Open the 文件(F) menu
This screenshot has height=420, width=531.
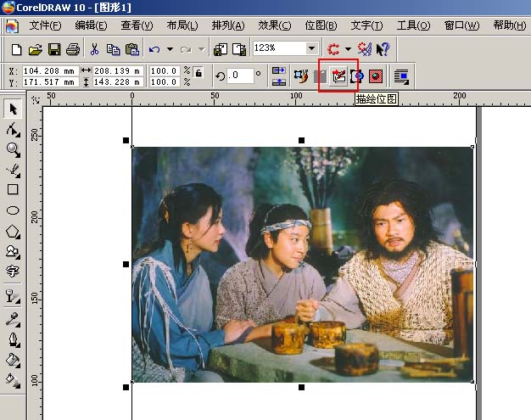(45, 25)
